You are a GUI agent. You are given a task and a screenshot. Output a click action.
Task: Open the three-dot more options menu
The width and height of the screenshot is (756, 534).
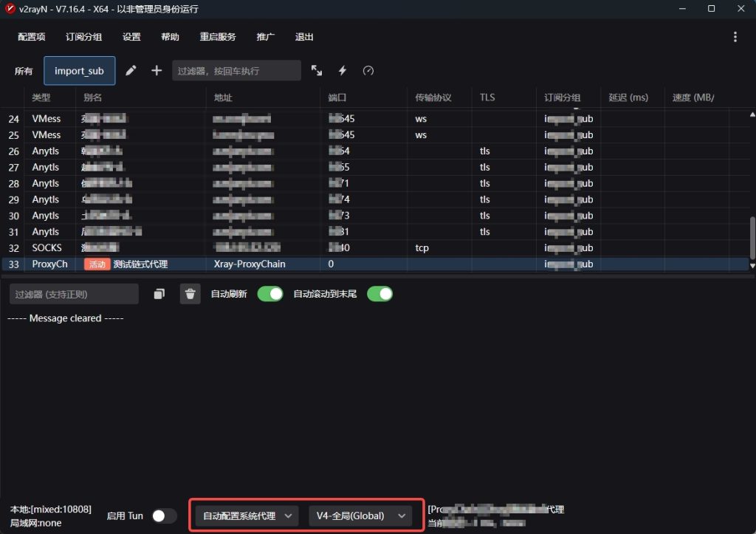[735, 37]
